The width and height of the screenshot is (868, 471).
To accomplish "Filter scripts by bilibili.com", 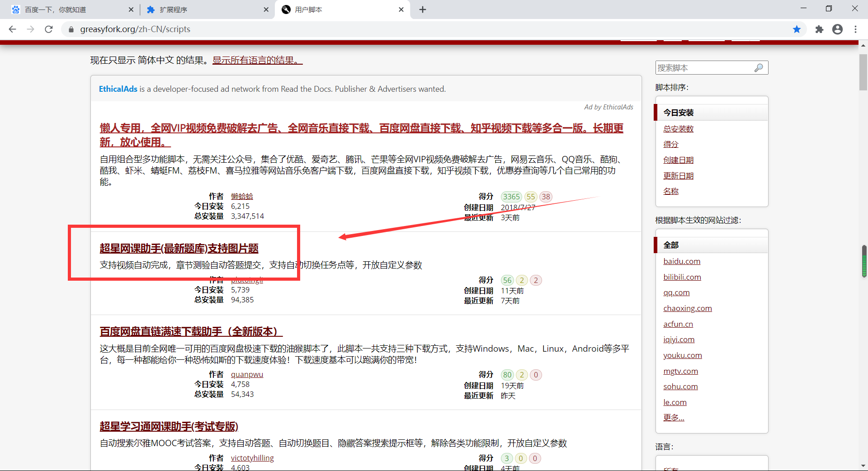I will pos(682,277).
